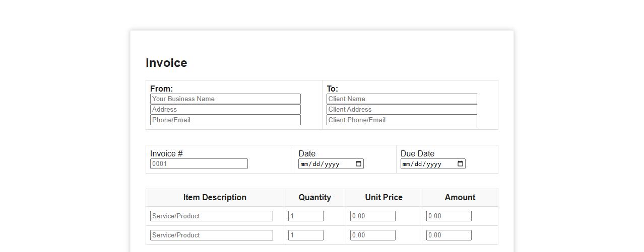Click the Quantity column header
The height and width of the screenshot is (252, 644).
(x=315, y=197)
